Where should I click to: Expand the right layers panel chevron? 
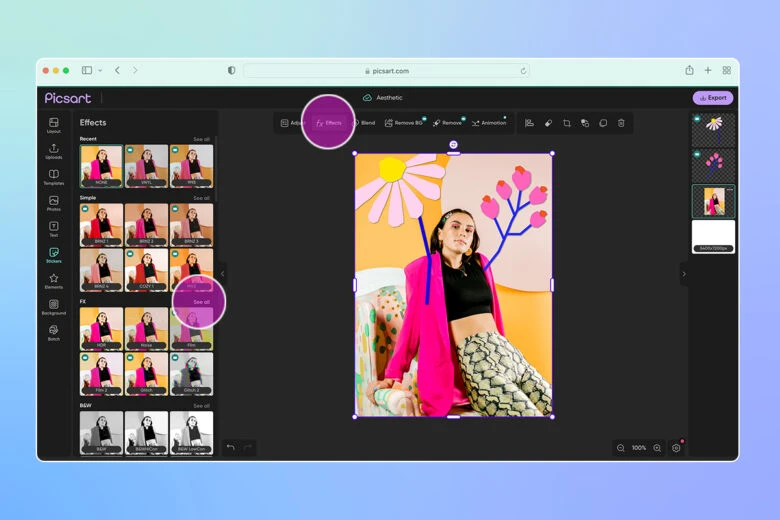[684, 273]
